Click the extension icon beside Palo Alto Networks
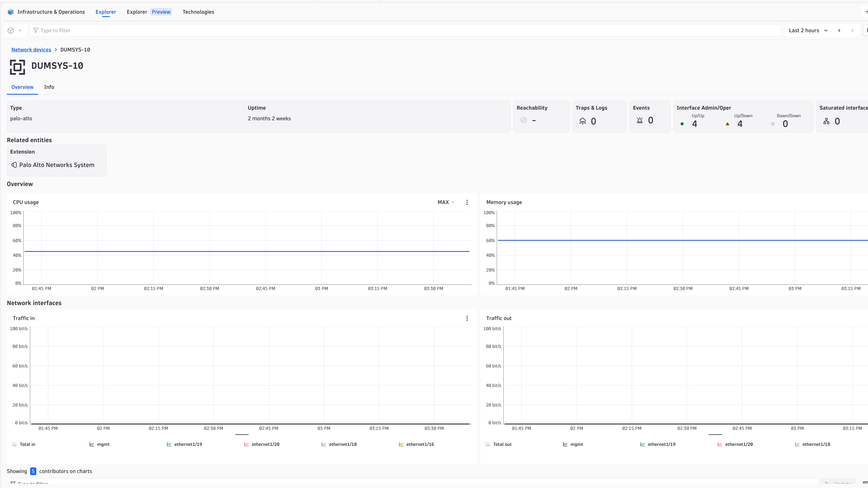This screenshot has width=868, height=488. (x=14, y=165)
